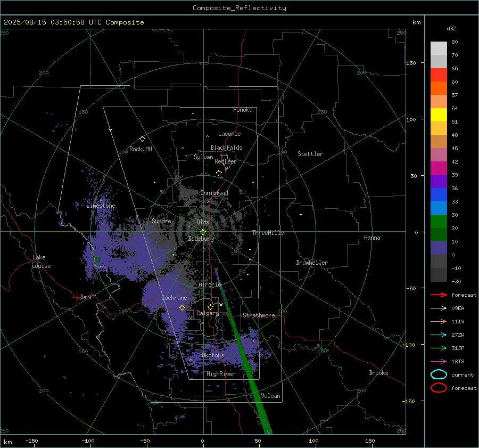Image resolution: width=479 pixels, height=448 pixels.
Task: Click the Strathmore town label
Action: pos(259,315)
